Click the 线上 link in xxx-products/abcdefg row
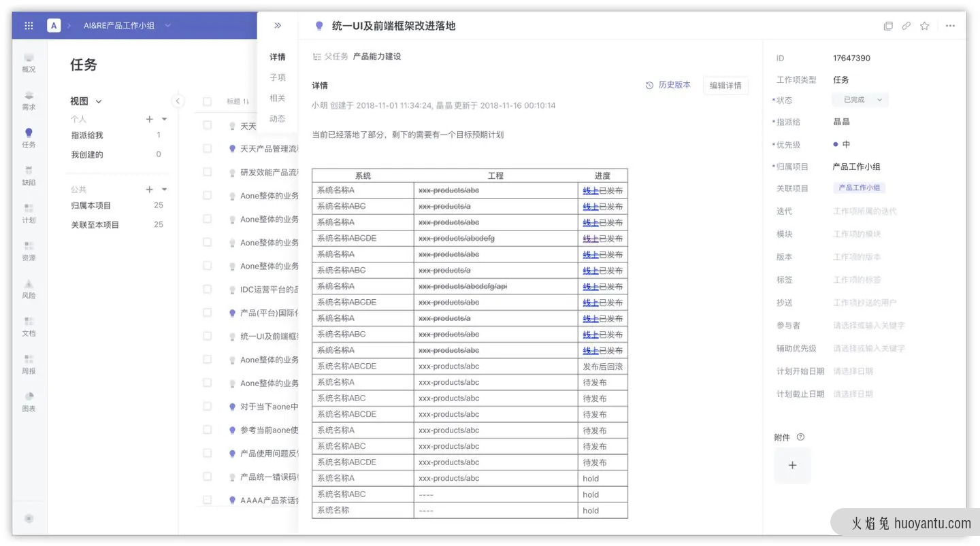980x546 pixels. (x=590, y=239)
